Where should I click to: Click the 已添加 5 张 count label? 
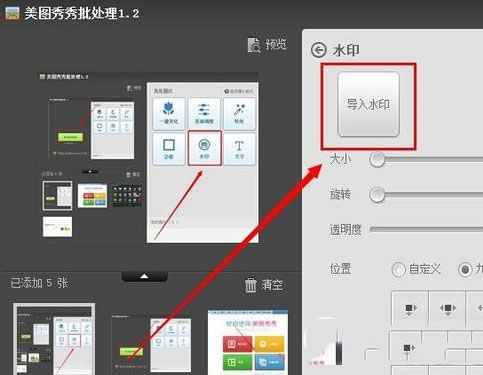pyautogui.click(x=39, y=283)
